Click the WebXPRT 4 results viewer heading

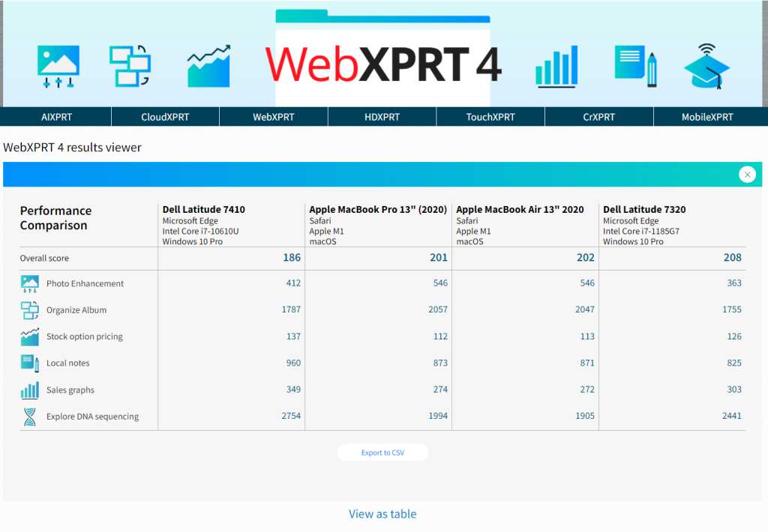click(73, 148)
